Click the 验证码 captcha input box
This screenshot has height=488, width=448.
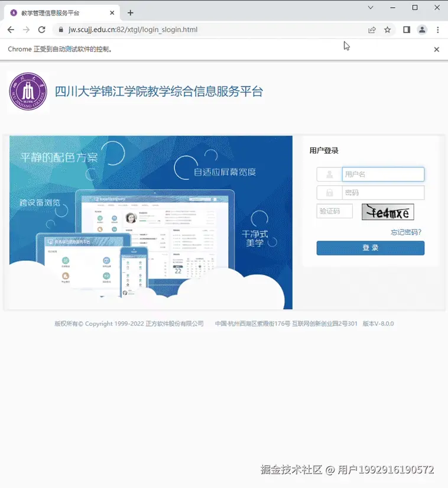pyautogui.click(x=335, y=211)
